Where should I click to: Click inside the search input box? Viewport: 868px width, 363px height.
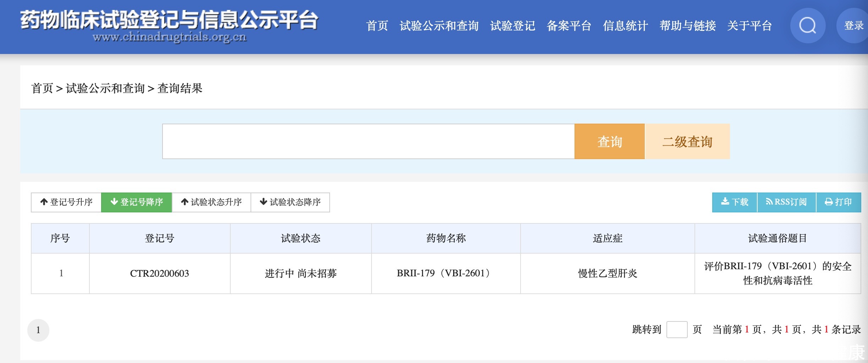point(368,141)
